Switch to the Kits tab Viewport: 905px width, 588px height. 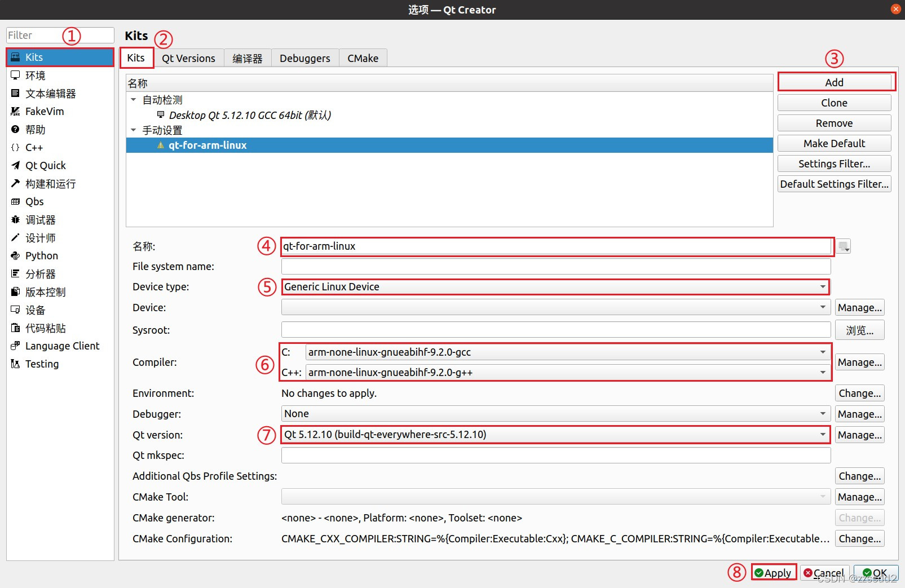[x=136, y=58]
